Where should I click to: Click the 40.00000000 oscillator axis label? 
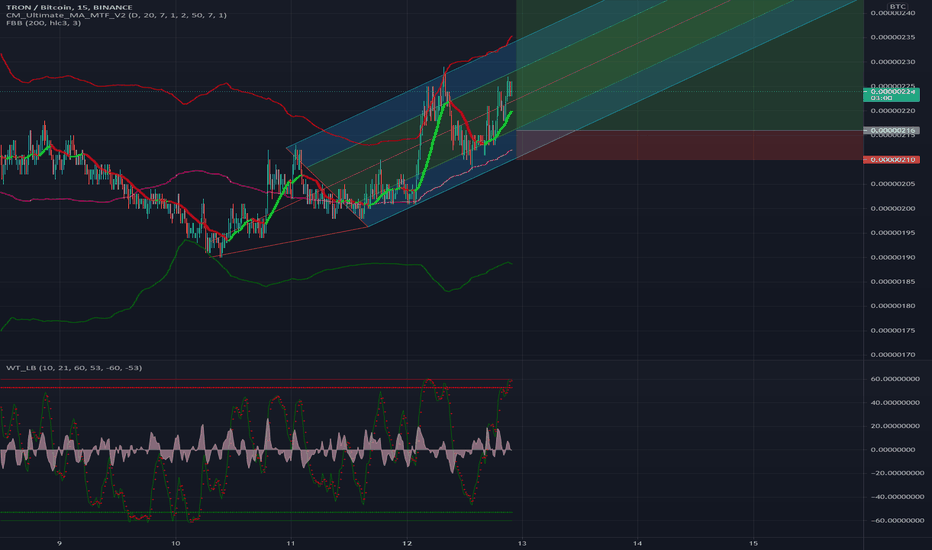[895, 403]
